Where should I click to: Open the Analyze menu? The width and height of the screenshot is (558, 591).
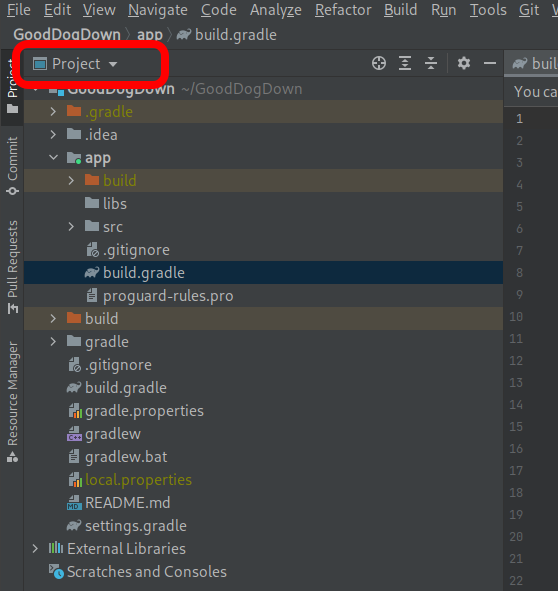(276, 10)
